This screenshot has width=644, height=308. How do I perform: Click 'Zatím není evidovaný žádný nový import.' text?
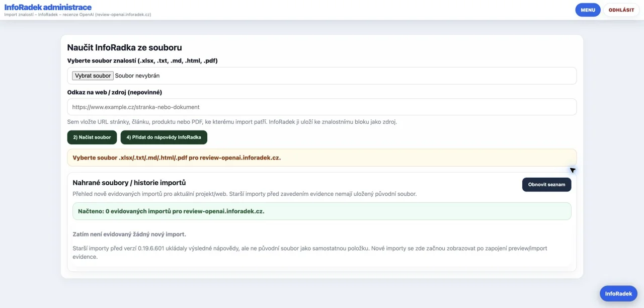pos(129,234)
